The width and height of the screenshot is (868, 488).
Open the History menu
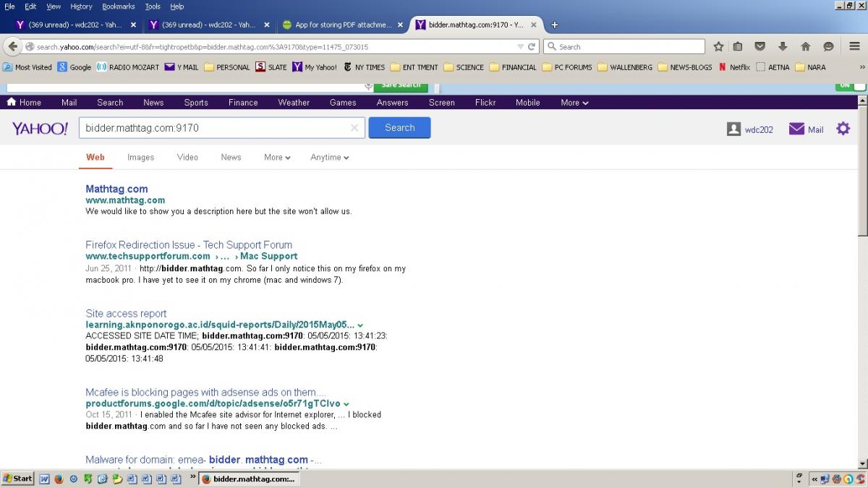[x=81, y=7]
